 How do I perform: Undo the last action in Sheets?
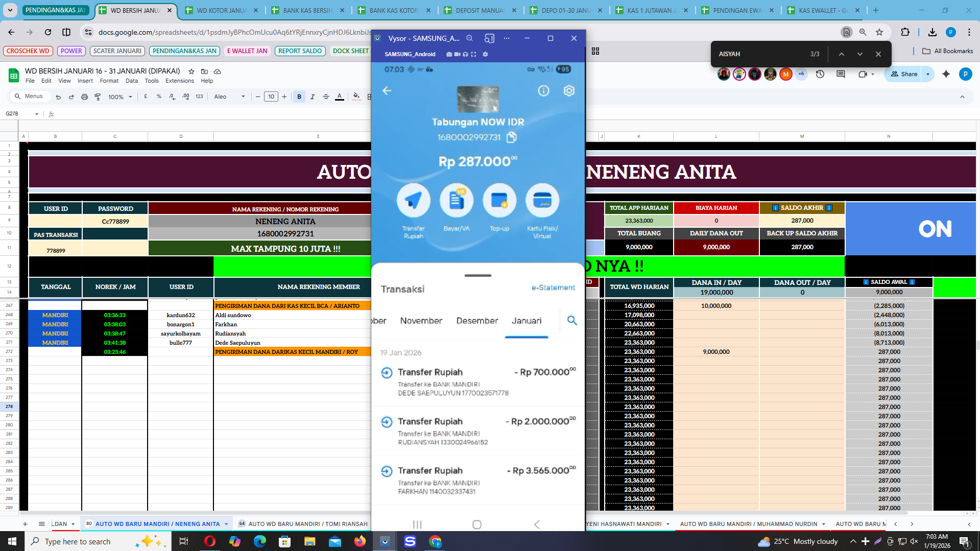(x=58, y=97)
